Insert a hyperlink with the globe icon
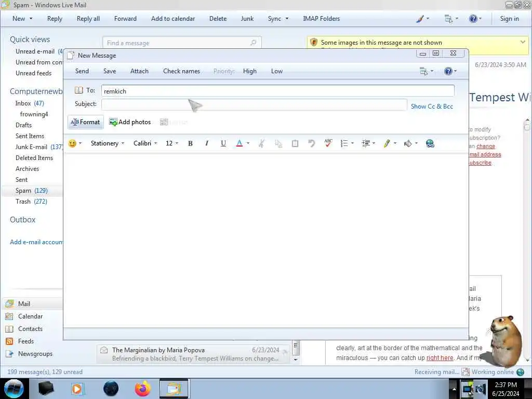The height and width of the screenshot is (399, 532). 430,143
